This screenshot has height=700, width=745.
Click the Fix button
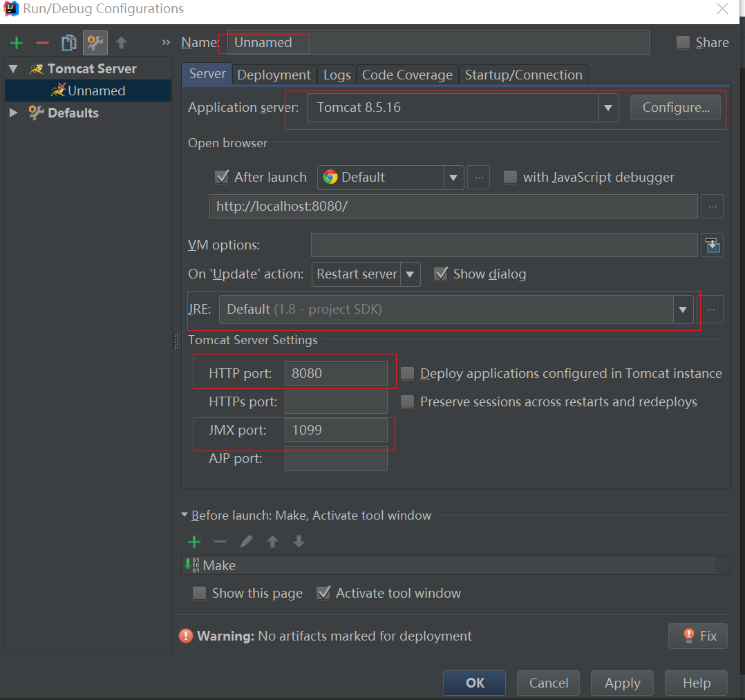pos(698,636)
